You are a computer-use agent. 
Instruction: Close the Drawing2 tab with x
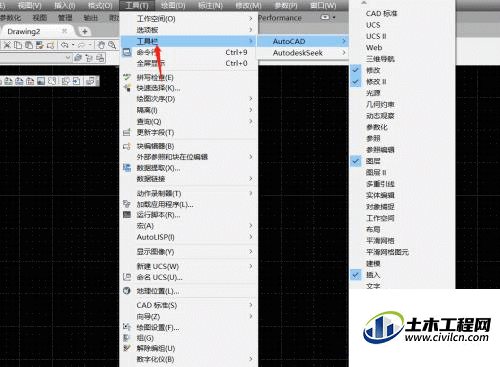(64, 31)
